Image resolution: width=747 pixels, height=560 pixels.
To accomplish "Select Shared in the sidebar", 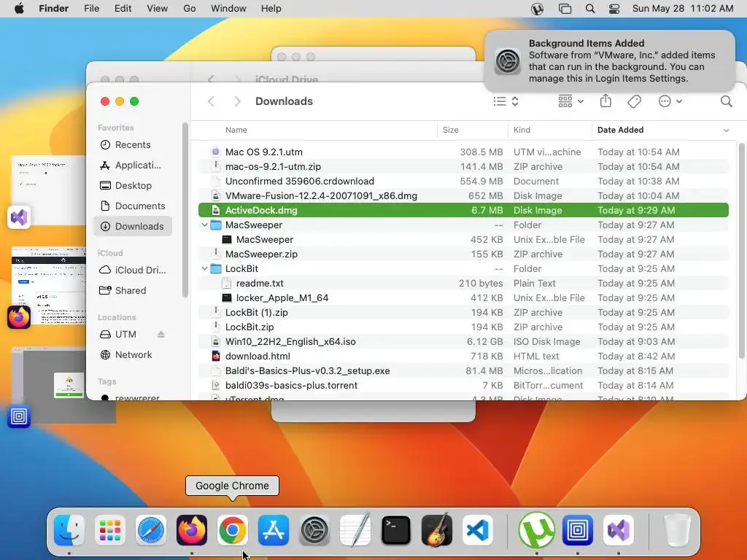I will tap(133, 290).
